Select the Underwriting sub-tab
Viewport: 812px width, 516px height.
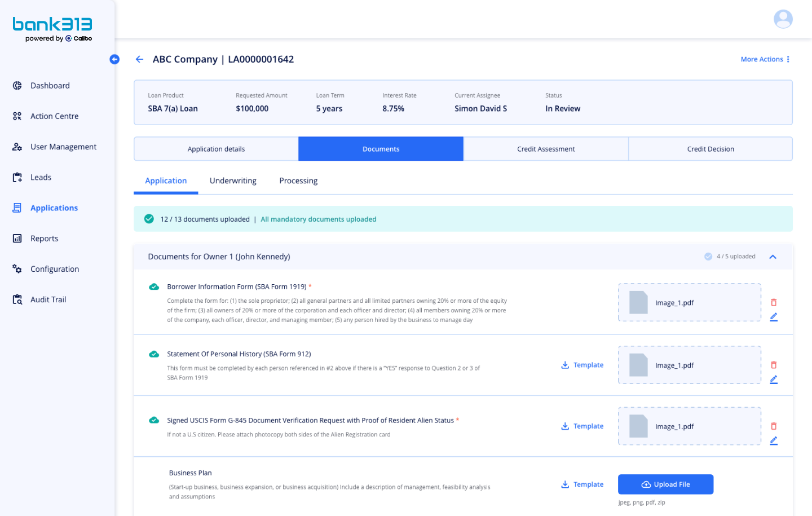pos(233,181)
